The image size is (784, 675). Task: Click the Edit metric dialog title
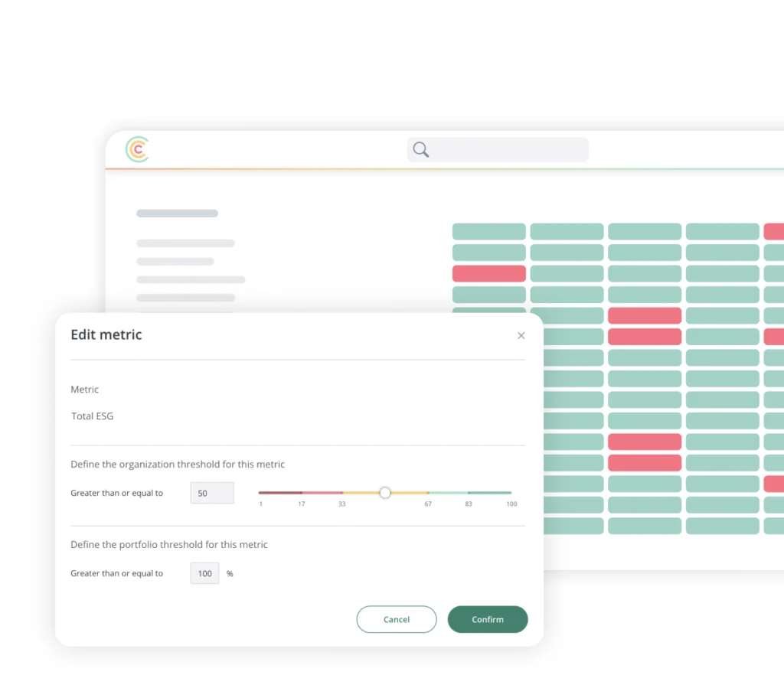pos(106,334)
